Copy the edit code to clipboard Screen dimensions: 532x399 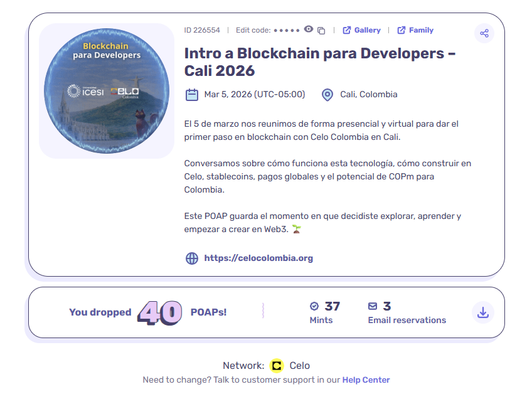point(321,31)
